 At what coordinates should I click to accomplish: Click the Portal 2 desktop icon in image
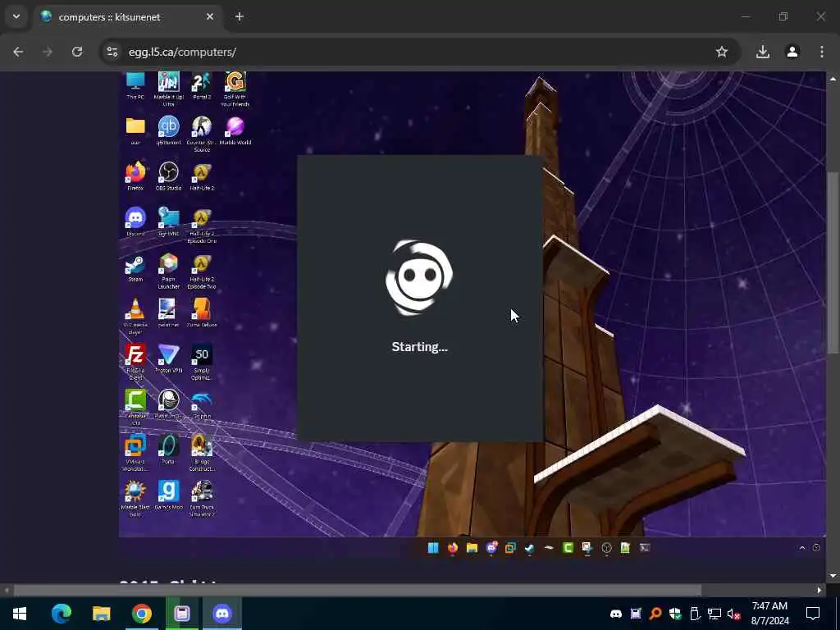tap(202, 86)
